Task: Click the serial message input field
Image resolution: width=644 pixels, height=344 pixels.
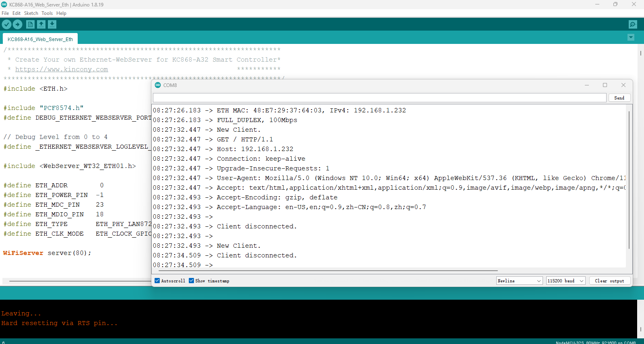Action: (379, 98)
